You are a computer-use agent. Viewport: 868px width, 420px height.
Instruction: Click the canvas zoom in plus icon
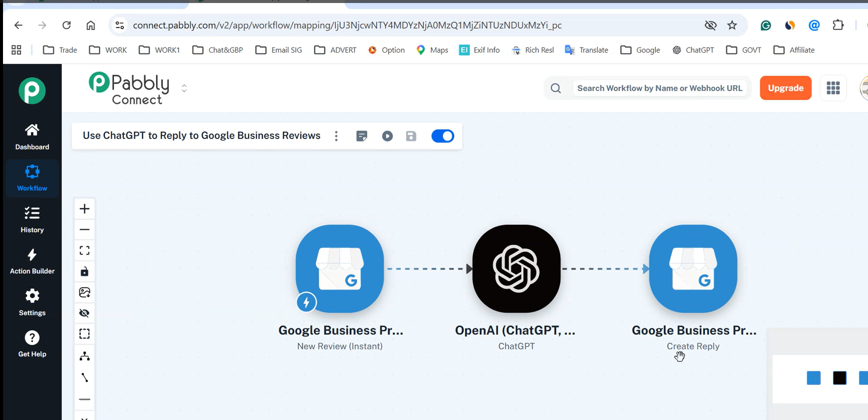84,209
